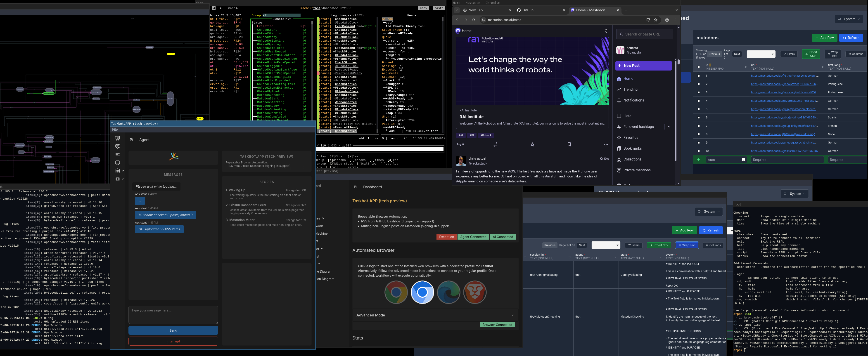This screenshot has height=356, width=868.
Task: Open dashboard presentation icon in Taskbot sidebar
Action: click(x=117, y=138)
